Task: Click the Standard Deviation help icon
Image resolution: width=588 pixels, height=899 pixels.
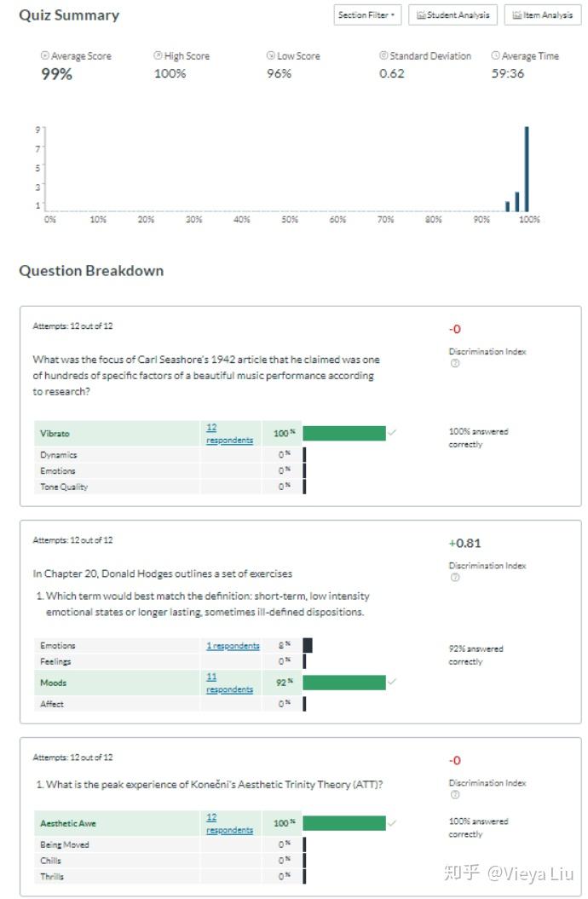Action: point(383,56)
